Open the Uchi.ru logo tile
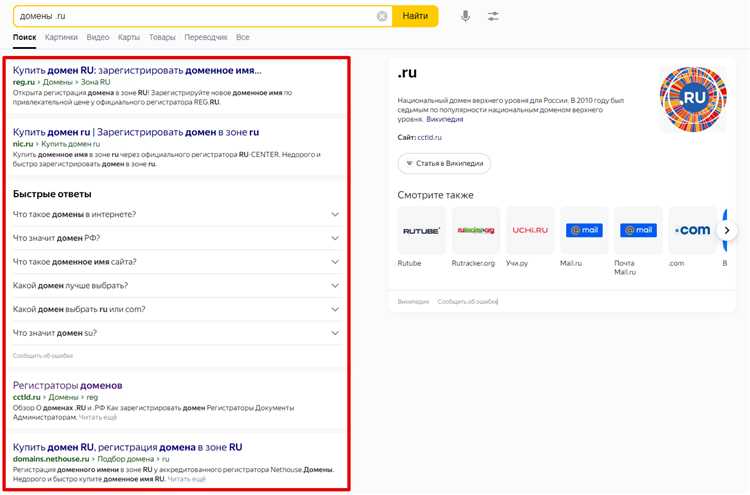The width and height of the screenshot is (750, 495). click(530, 230)
